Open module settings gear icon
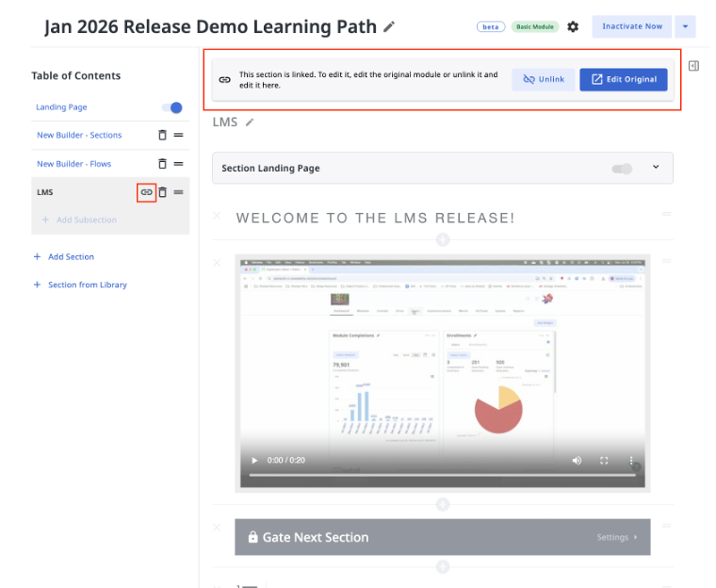The width and height of the screenshot is (716, 588). [573, 26]
